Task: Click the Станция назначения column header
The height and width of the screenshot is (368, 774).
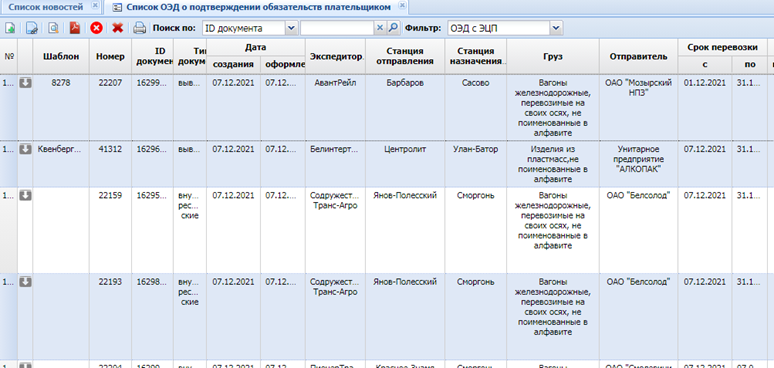Action: click(476, 56)
